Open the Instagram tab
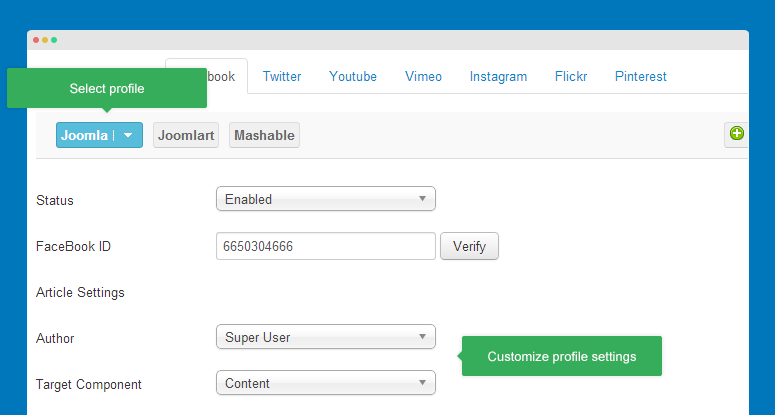The height and width of the screenshot is (415, 775). (498, 77)
